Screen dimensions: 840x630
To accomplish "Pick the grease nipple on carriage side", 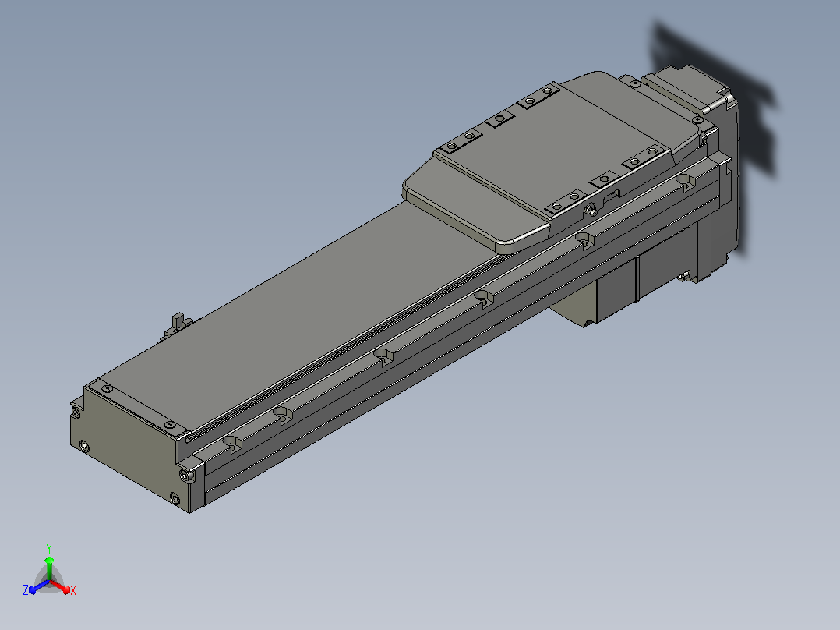I will click(591, 211).
